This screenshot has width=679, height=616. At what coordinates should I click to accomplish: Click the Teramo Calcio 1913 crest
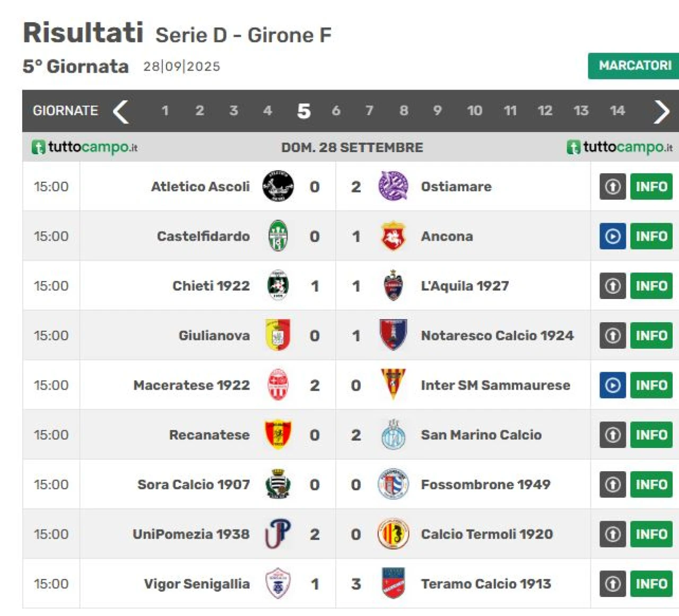pyautogui.click(x=393, y=584)
